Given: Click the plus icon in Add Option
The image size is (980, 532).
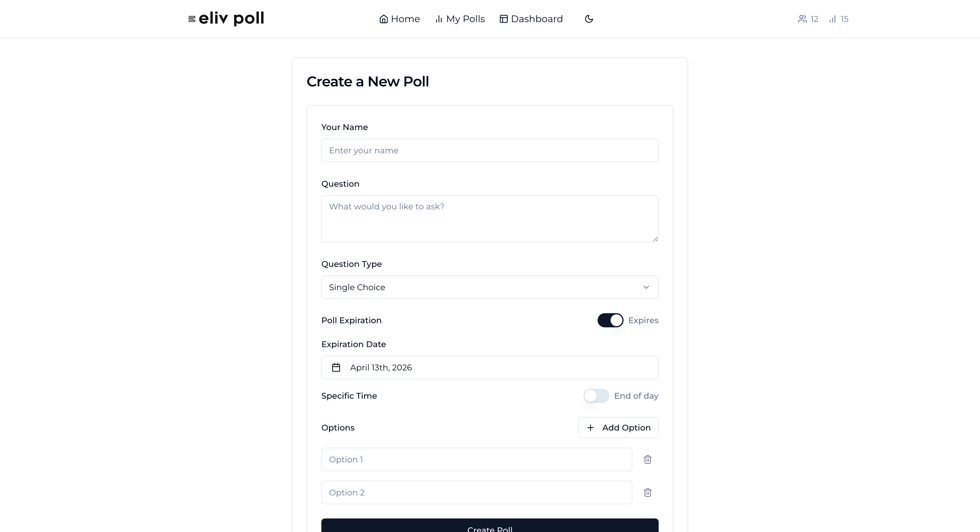Looking at the screenshot, I should point(591,428).
